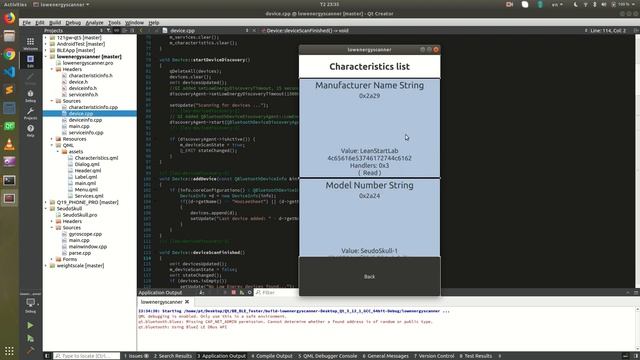Open gyroscope.cpp under SeudoSkull Sources
This screenshot has height=360, width=640.
point(85,234)
